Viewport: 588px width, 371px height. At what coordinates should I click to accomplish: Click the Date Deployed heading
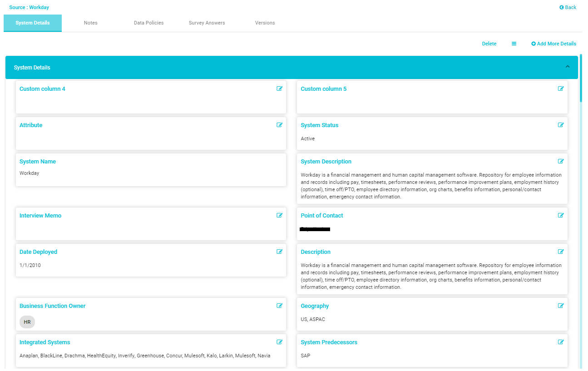pyautogui.click(x=39, y=252)
